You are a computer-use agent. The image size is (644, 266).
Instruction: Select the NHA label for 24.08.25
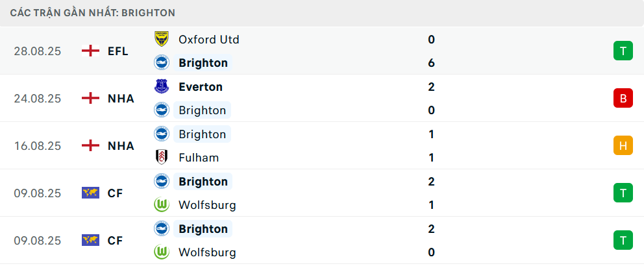[121, 99]
